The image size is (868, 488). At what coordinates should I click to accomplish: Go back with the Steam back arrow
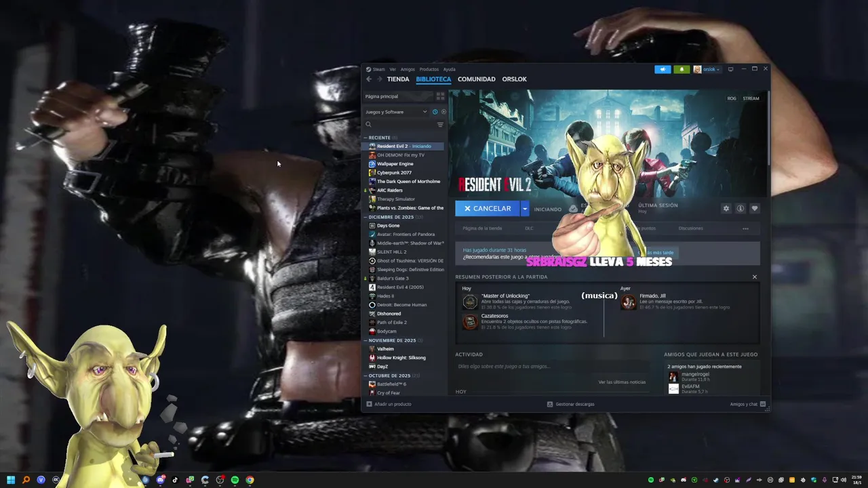(x=369, y=79)
